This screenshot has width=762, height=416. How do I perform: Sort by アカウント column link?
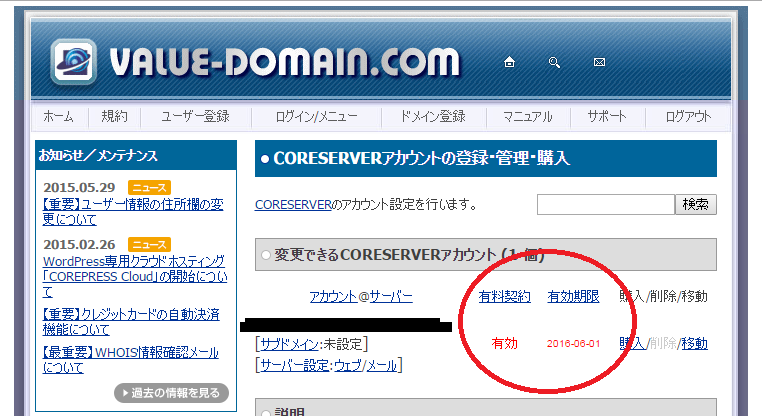(333, 296)
